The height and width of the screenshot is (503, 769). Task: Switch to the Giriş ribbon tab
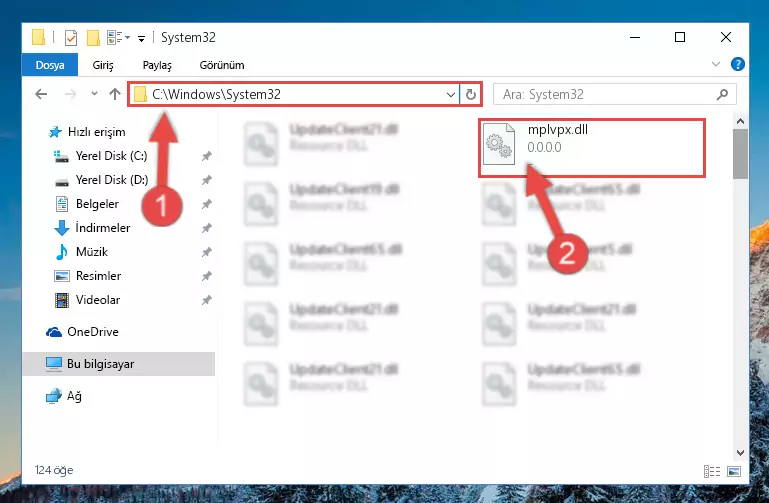click(103, 65)
